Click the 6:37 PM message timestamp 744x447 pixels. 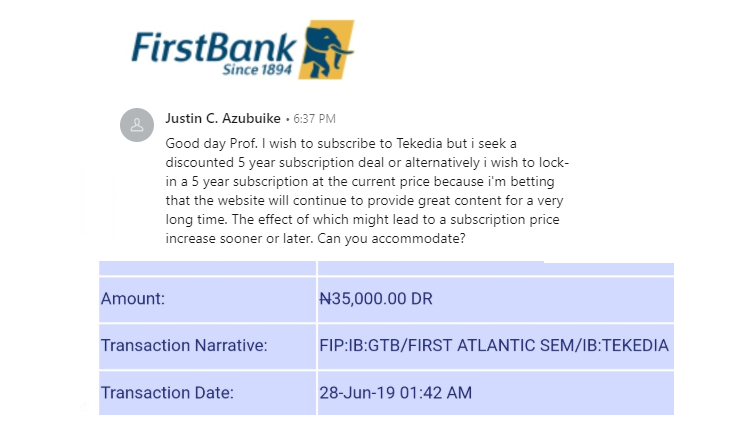tap(315, 120)
